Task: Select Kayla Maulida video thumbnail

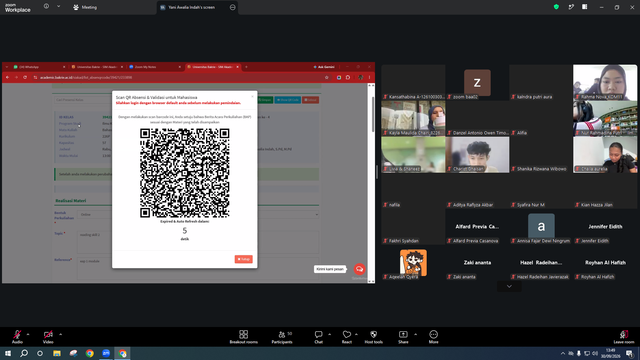Action: click(x=413, y=118)
